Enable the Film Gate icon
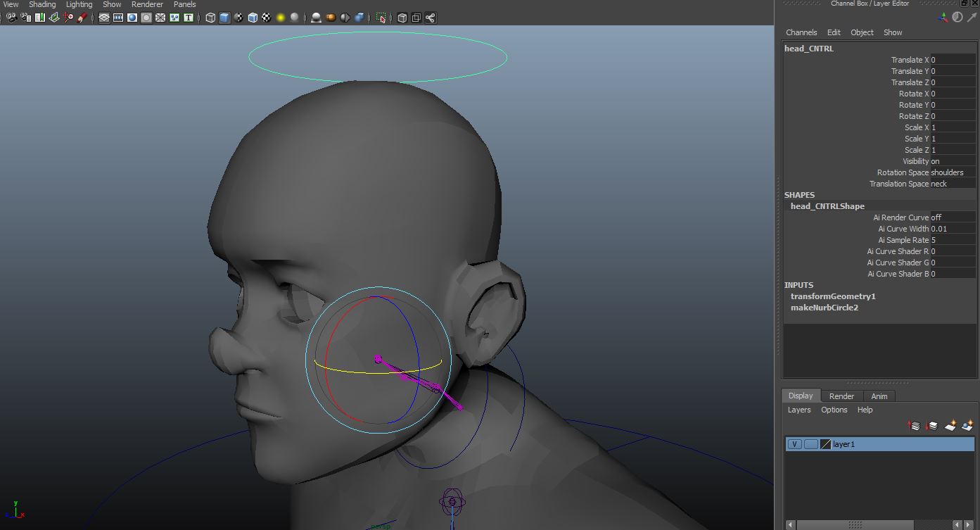 118,18
